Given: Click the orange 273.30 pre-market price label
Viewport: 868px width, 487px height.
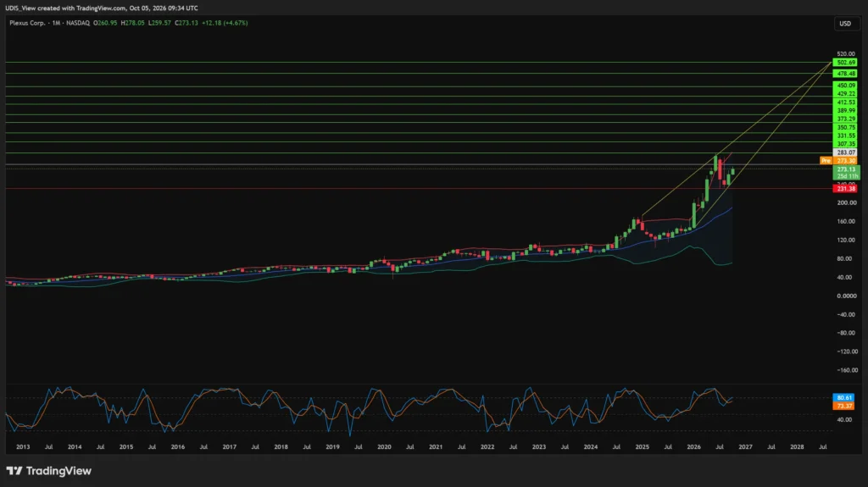Looking at the screenshot, I should pyautogui.click(x=846, y=160).
